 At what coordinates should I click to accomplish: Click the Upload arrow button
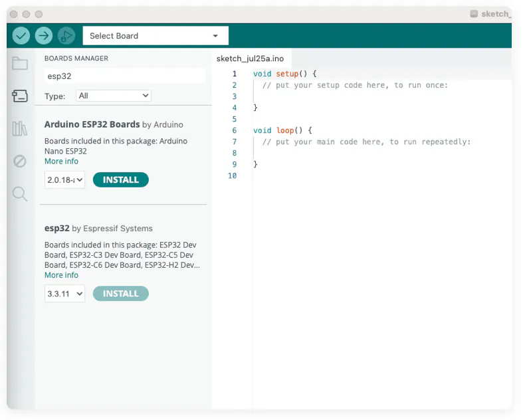click(x=44, y=35)
